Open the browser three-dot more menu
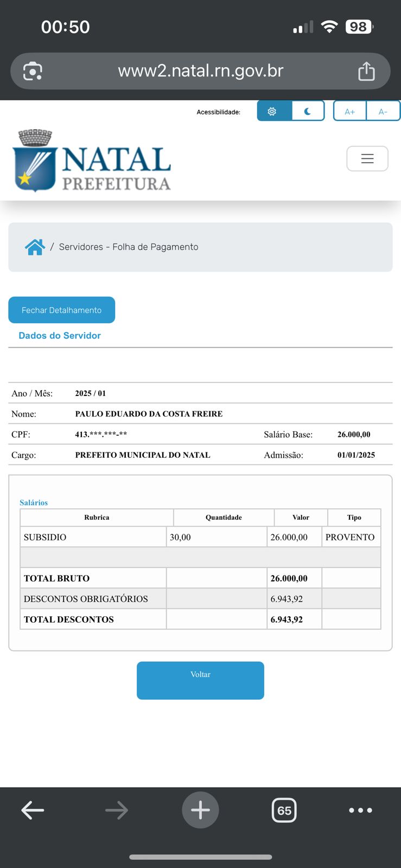Viewport: 401px width, 868px height. click(x=360, y=810)
